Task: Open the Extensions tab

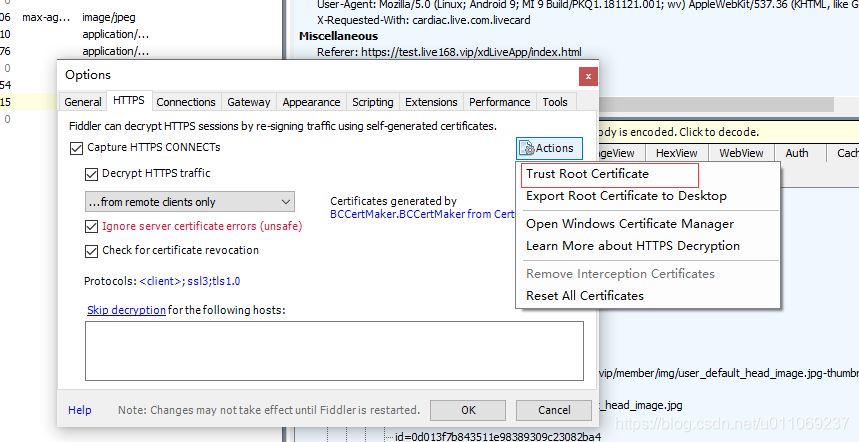Action: [431, 102]
